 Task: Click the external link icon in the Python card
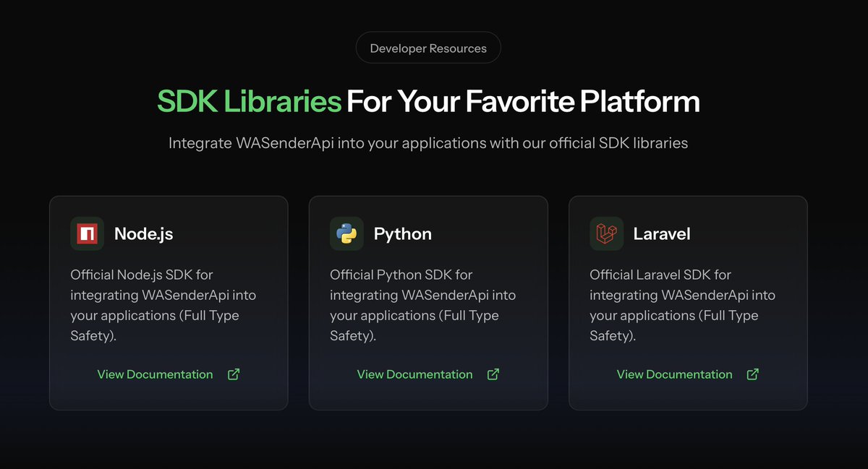(493, 374)
